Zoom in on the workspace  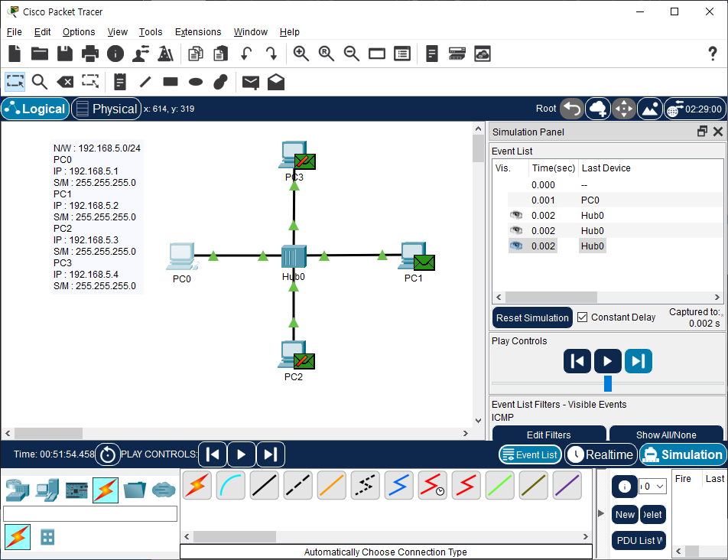(x=301, y=54)
